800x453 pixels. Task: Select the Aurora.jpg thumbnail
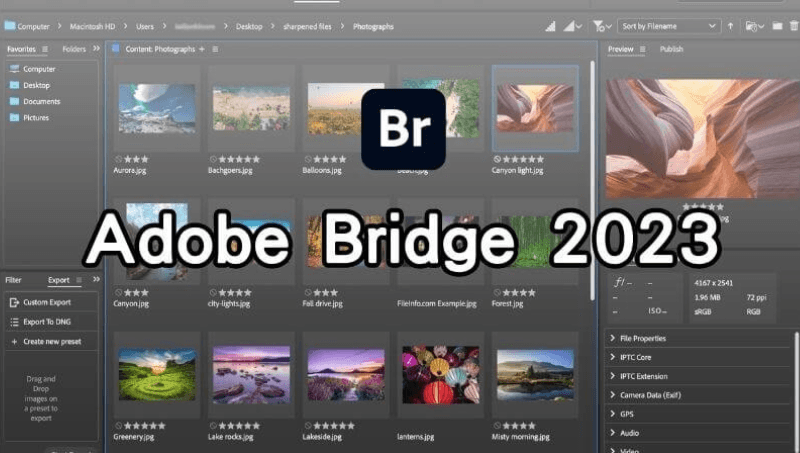click(157, 109)
